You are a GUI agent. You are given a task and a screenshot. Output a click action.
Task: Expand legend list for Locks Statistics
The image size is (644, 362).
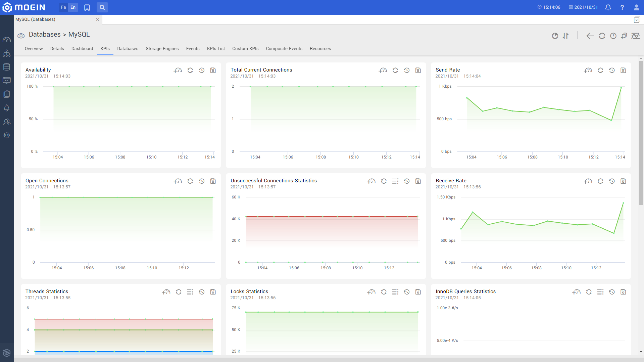coord(395,292)
